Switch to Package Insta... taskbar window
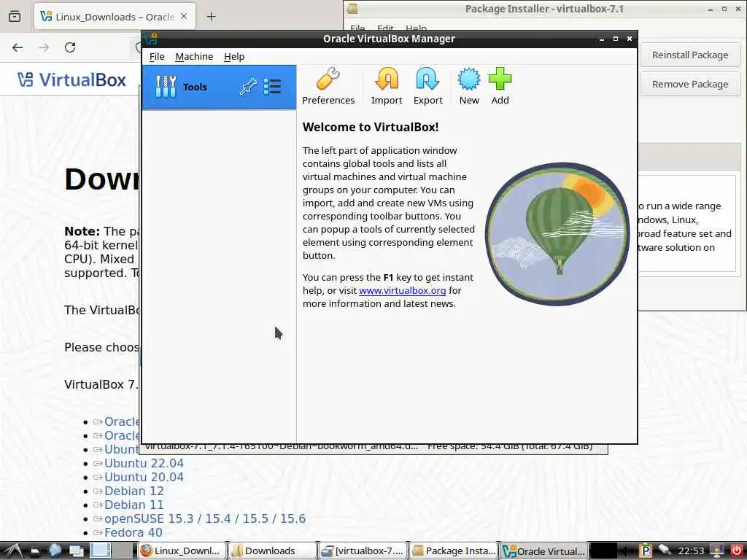The height and width of the screenshot is (560, 747). click(454, 551)
